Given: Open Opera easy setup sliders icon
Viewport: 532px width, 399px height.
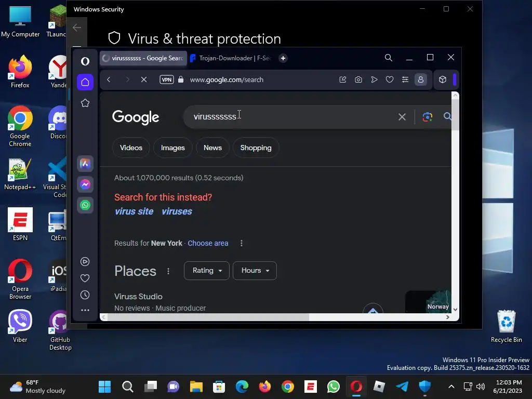Looking at the screenshot, I should tap(405, 79).
